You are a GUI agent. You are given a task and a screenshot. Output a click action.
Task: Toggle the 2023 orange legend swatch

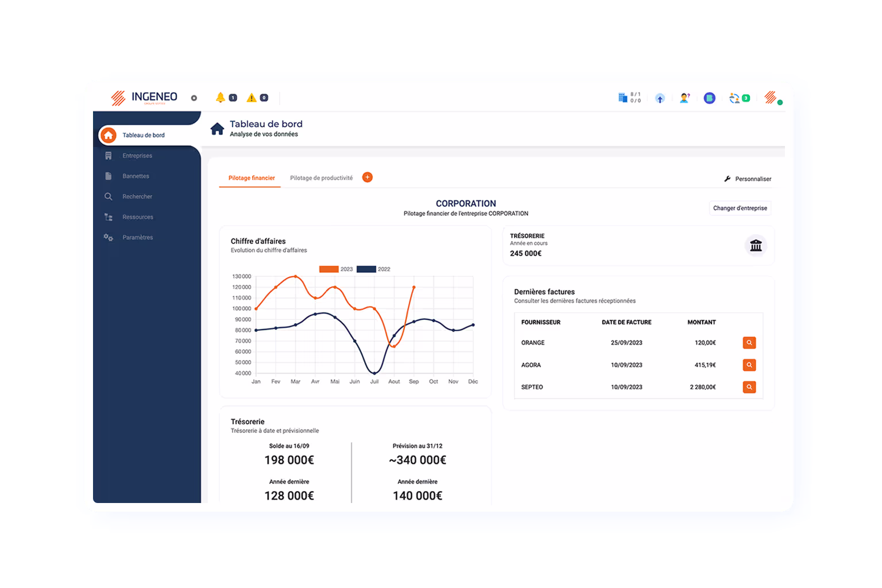point(329,269)
